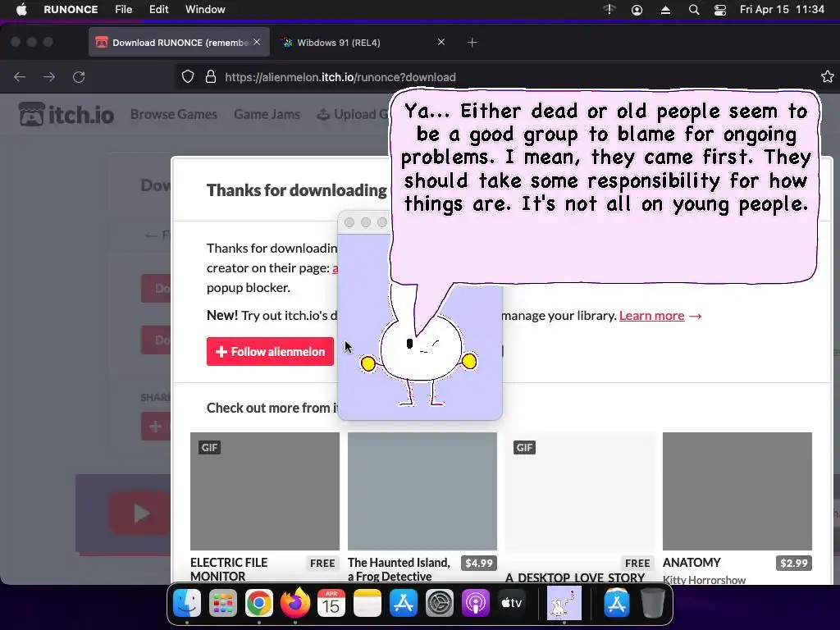The height and width of the screenshot is (630, 840).
Task: Open Firefox from the Dock
Action: (x=295, y=603)
